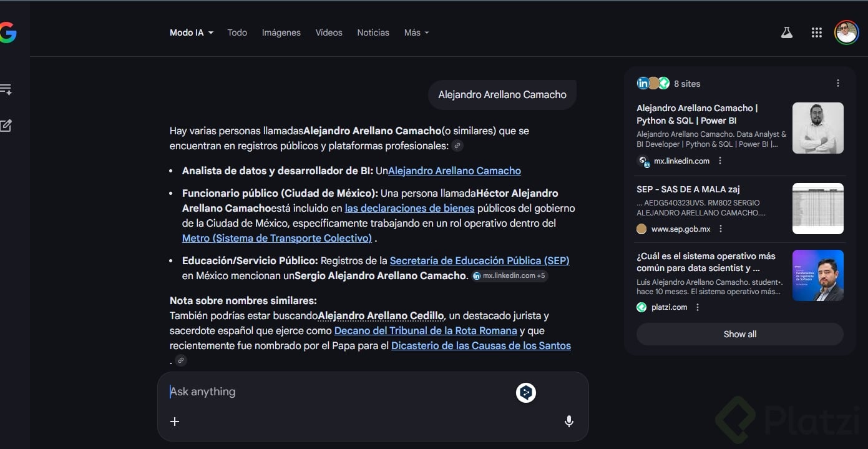Start a new AI search with pencil icon
The height and width of the screenshot is (449, 868).
click(6, 126)
